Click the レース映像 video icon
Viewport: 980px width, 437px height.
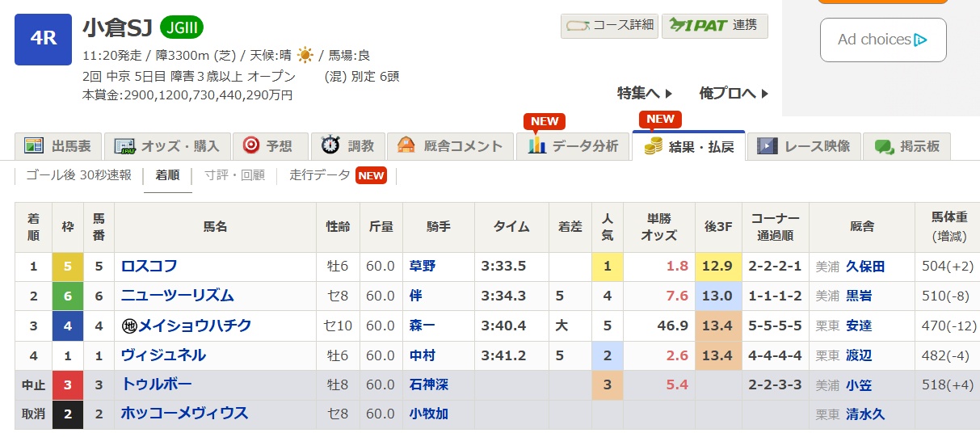point(767,146)
